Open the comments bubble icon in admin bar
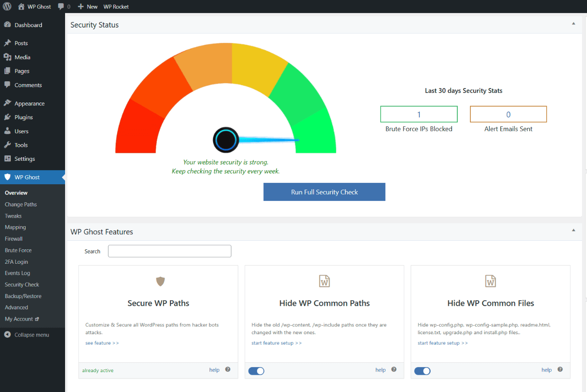 [x=61, y=6]
